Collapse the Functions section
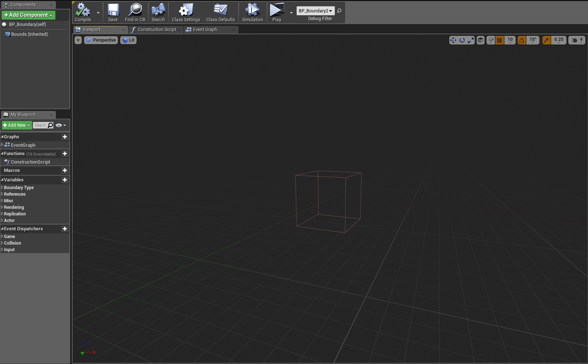Viewport: 588px width, 364px height. [2, 153]
